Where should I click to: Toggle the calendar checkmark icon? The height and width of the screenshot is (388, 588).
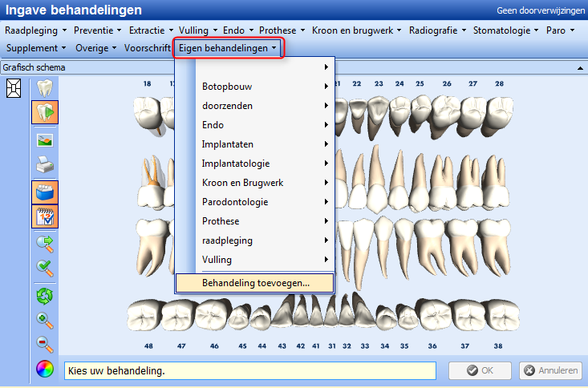coord(45,216)
